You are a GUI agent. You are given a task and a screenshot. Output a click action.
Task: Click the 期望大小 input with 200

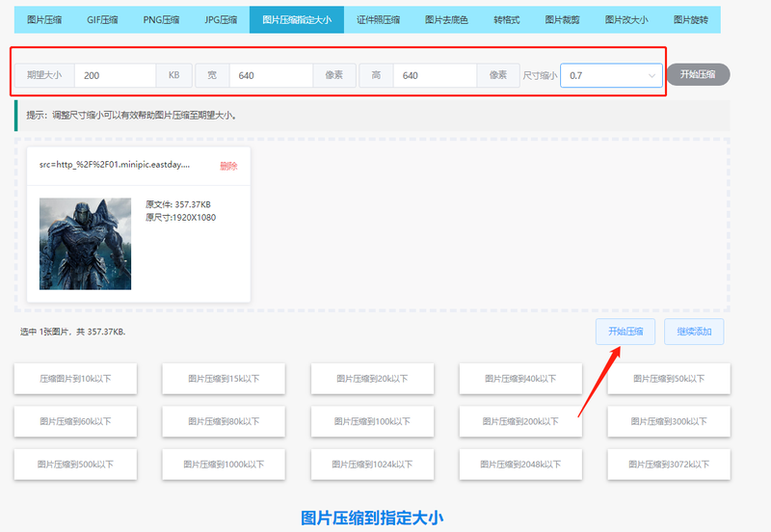(115, 75)
